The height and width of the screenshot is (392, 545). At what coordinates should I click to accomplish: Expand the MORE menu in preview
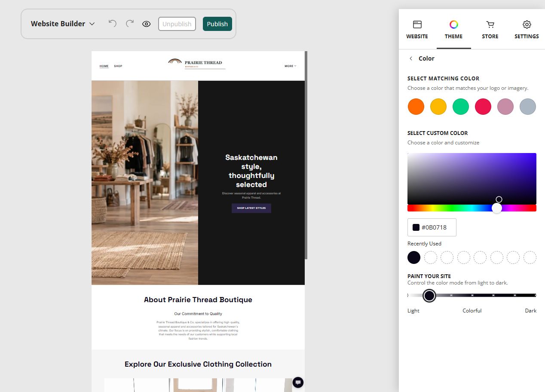tap(290, 66)
